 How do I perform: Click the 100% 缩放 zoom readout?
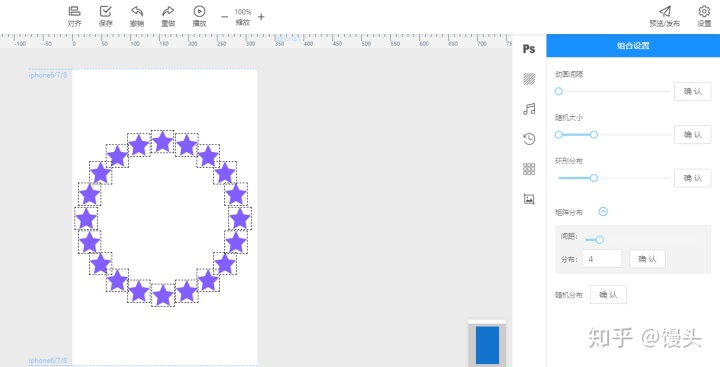(x=243, y=17)
